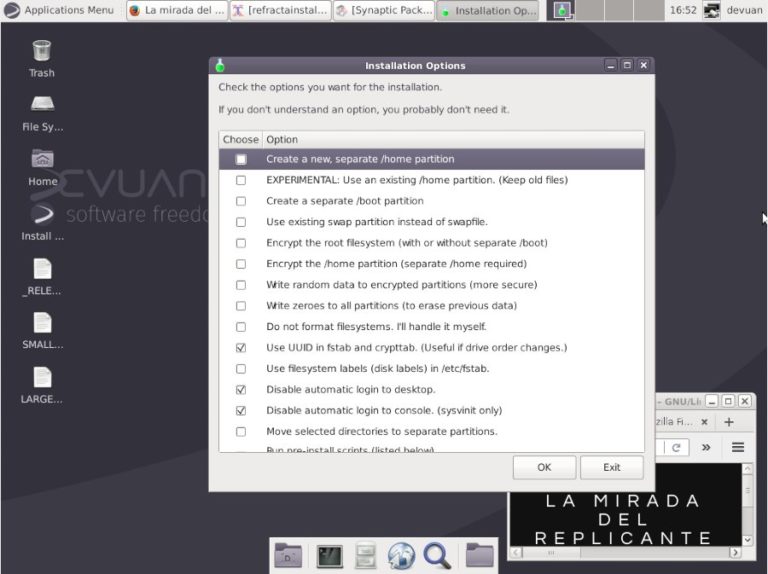Click the Firefox horizontal scrollbar
Screen dimensions: 768x574
tap(619, 552)
